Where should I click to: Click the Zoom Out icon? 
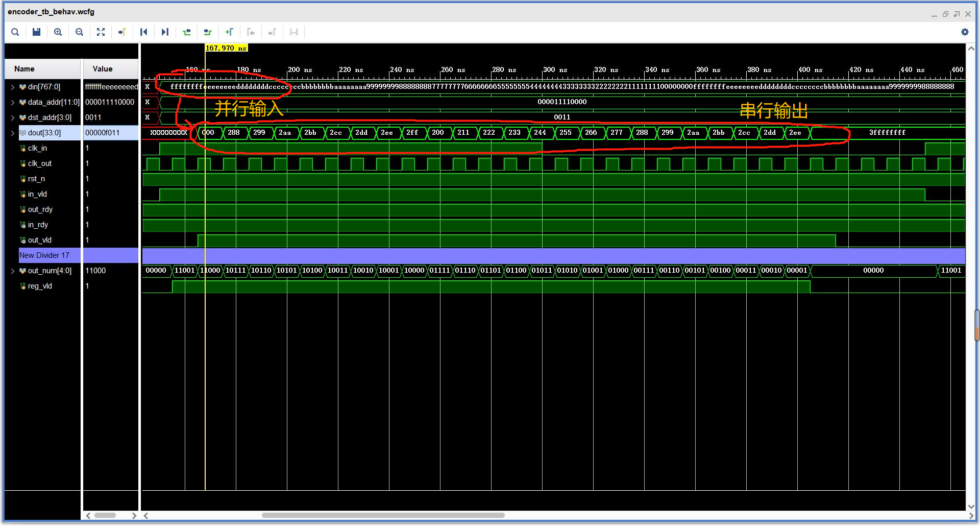(79, 32)
